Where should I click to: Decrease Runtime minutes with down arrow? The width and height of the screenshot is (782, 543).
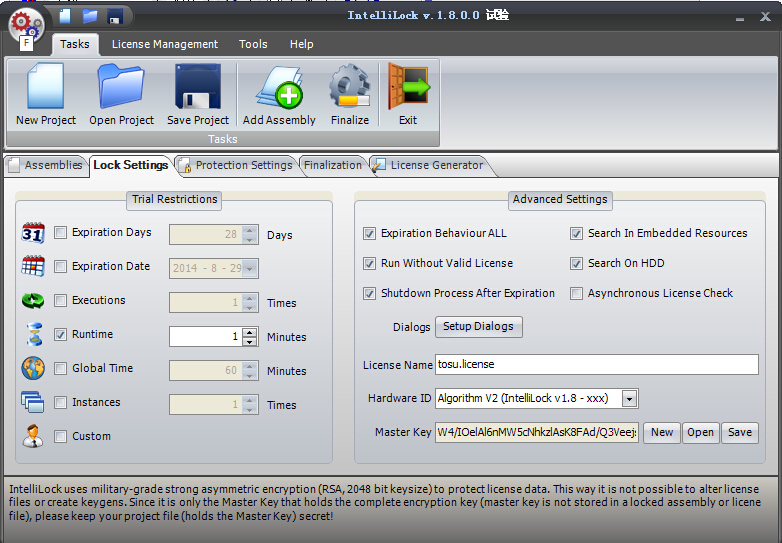tap(250, 342)
